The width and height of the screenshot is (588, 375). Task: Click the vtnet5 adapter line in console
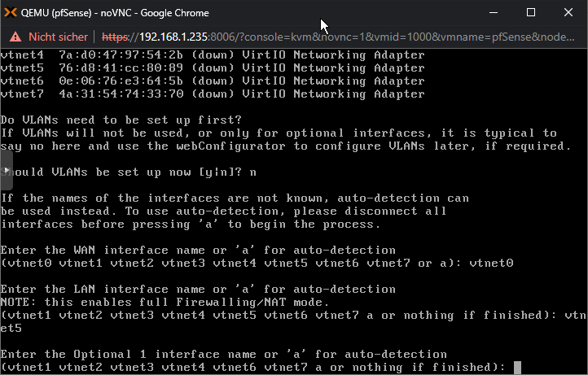pos(213,68)
